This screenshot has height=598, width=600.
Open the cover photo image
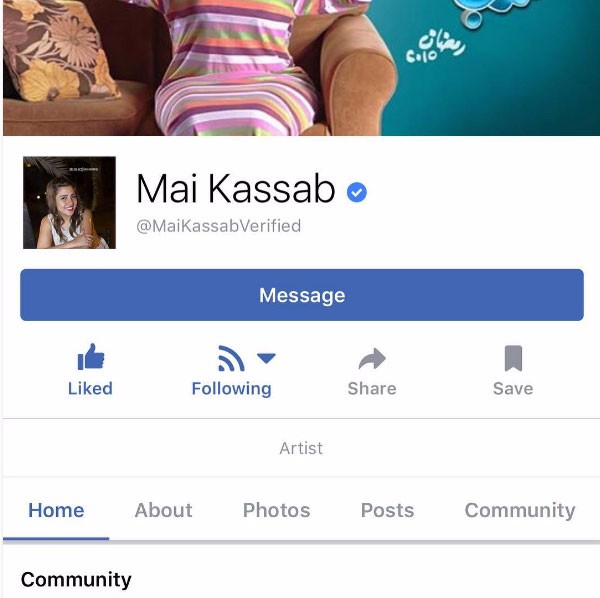coord(301,68)
